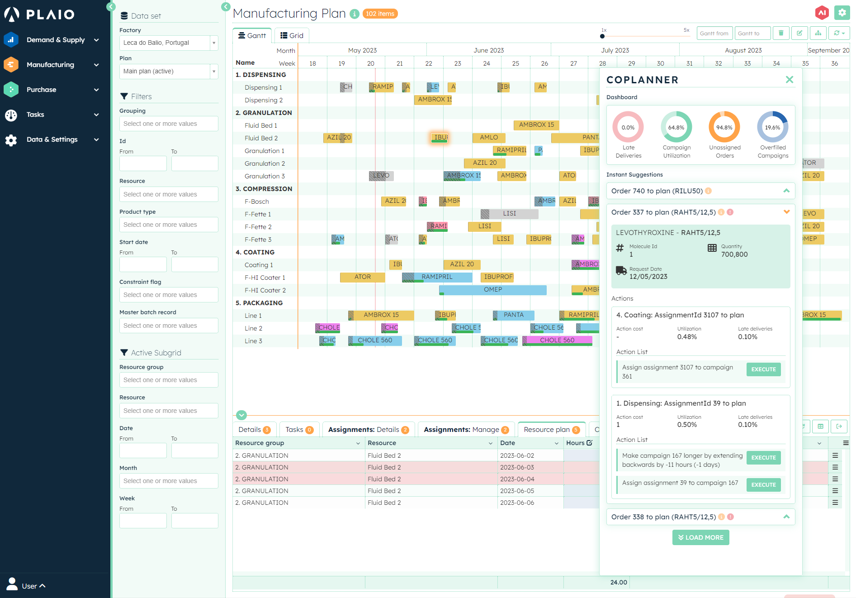856x598 pixels.
Task: Select the OMEP bar on F-HI Coater 2
Action: pyautogui.click(x=492, y=290)
